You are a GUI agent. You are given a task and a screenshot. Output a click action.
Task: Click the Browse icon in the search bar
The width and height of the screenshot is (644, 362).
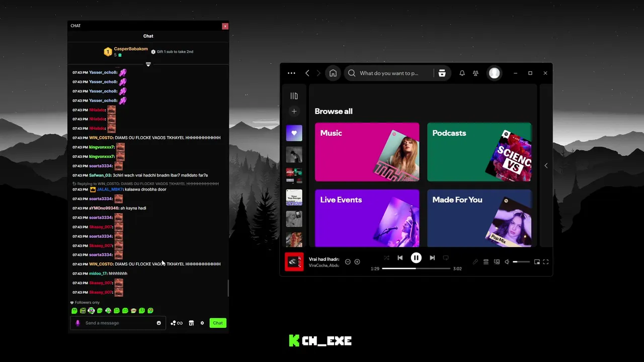442,73
